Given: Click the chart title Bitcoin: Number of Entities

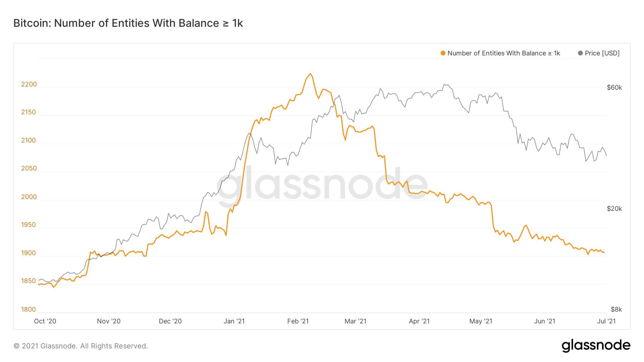Looking at the screenshot, I should 128,23.
